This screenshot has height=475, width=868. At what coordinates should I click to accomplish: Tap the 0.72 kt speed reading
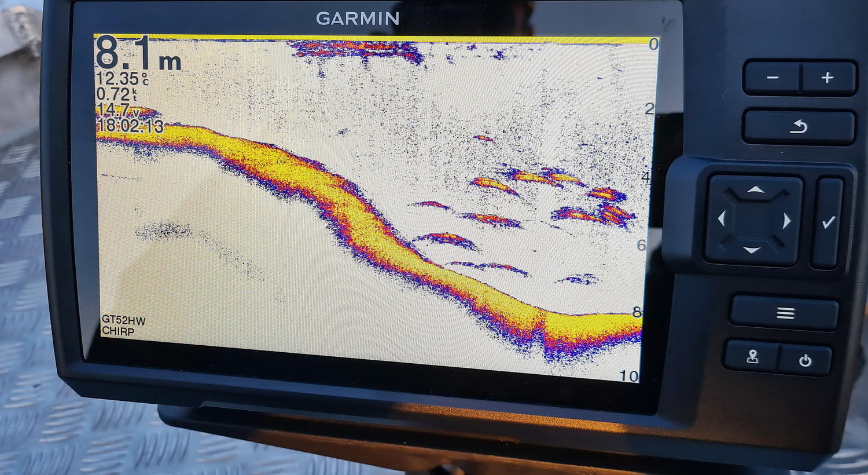click(x=117, y=94)
